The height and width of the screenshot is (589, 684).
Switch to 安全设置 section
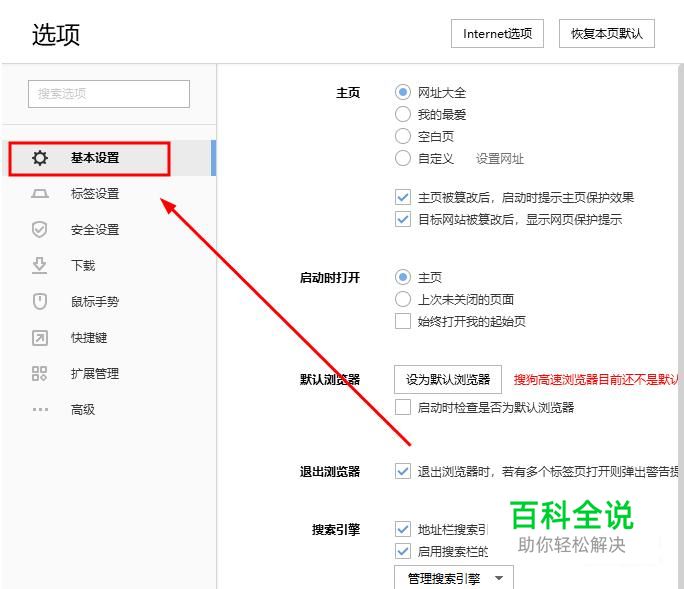108,229
